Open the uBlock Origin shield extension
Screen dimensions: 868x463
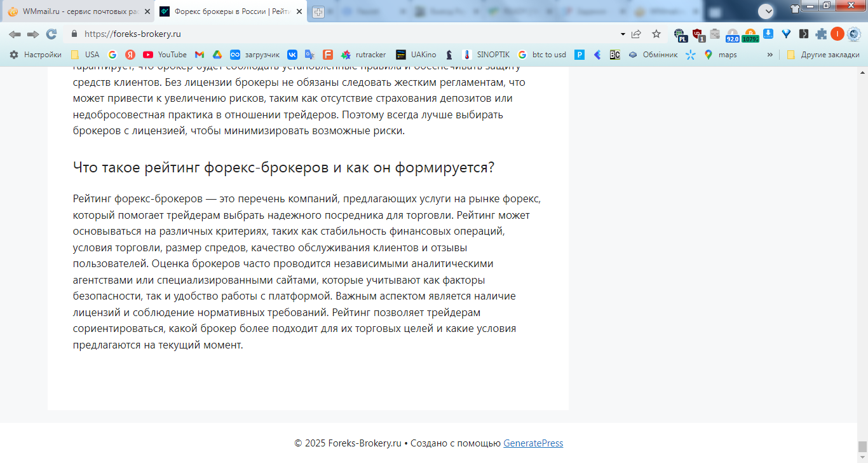click(x=698, y=35)
